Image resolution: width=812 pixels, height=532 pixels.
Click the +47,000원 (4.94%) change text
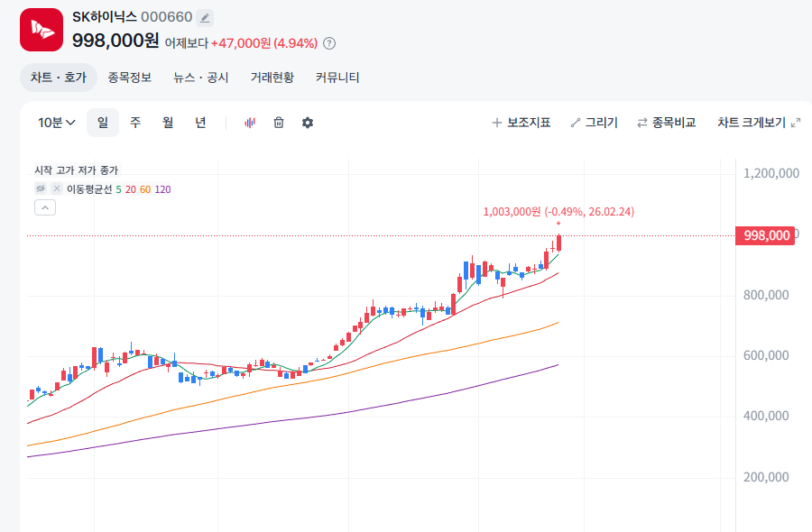264,43
